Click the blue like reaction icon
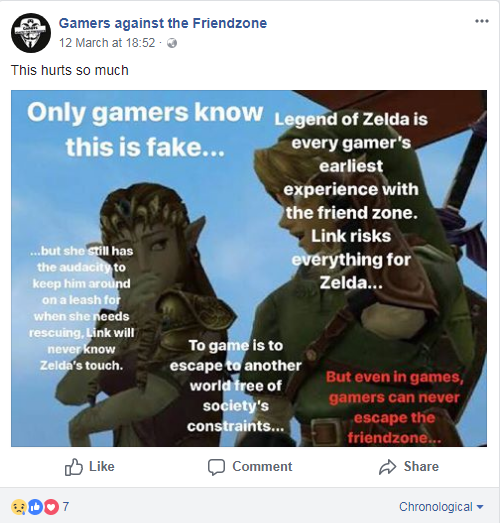The width and height of the screenshot is (500, 523). (x=35, y=507)
